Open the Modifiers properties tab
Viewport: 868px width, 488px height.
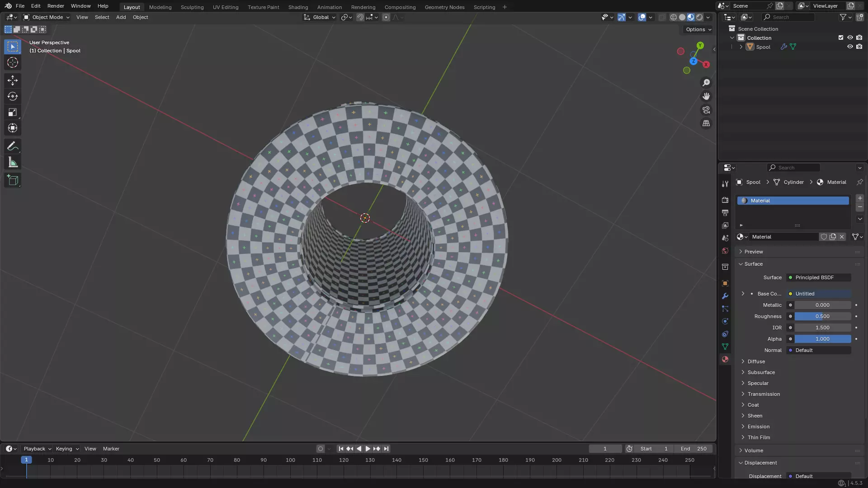725,296
